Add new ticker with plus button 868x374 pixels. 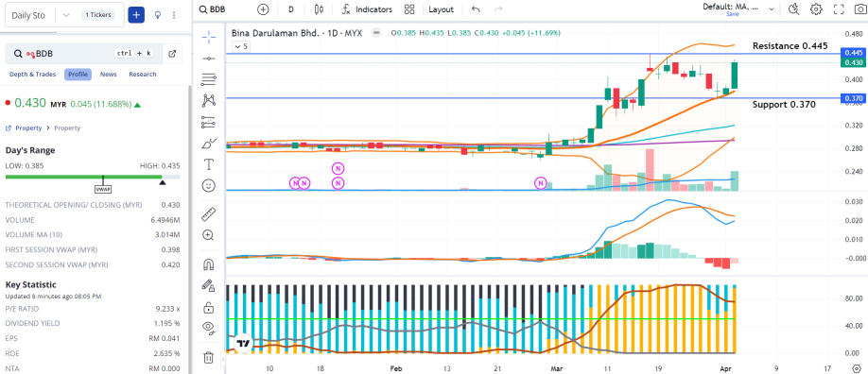point(136,15)
